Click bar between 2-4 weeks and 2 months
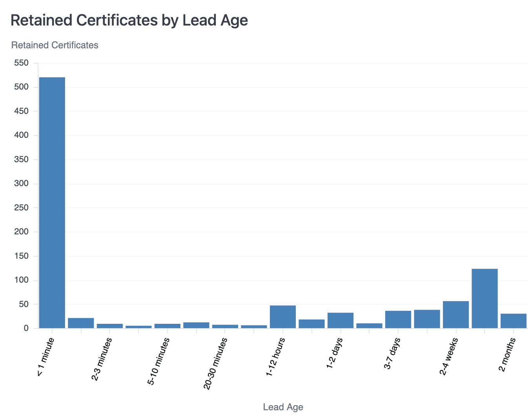This screenshot has width=528, height=420. 484,298
